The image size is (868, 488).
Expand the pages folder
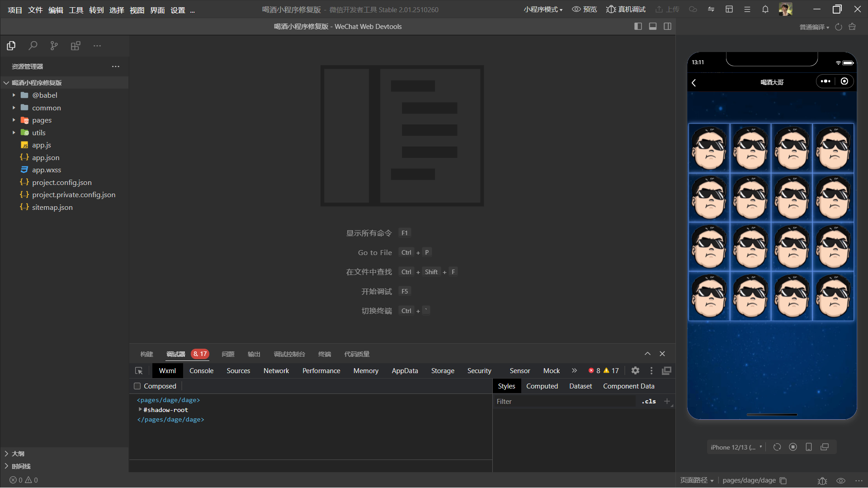coord(42,120)
